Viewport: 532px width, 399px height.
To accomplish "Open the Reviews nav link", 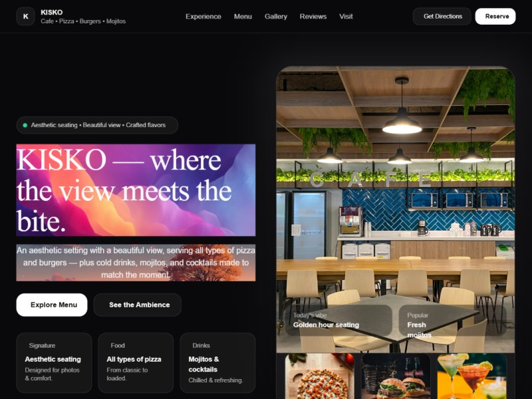I will point(313,16).
